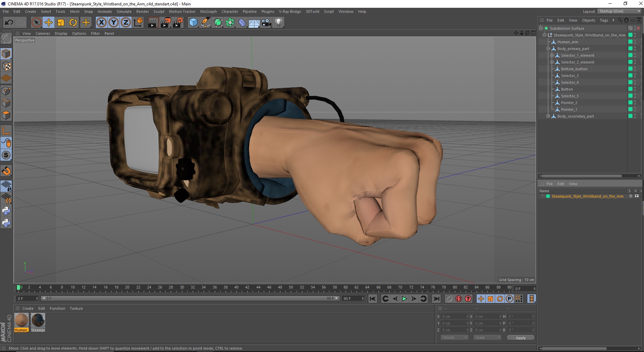Image resolution: width=644 pixels, height=352 pixels.
Task: Toggle the coordinate system icon
Action: point(138,23)
